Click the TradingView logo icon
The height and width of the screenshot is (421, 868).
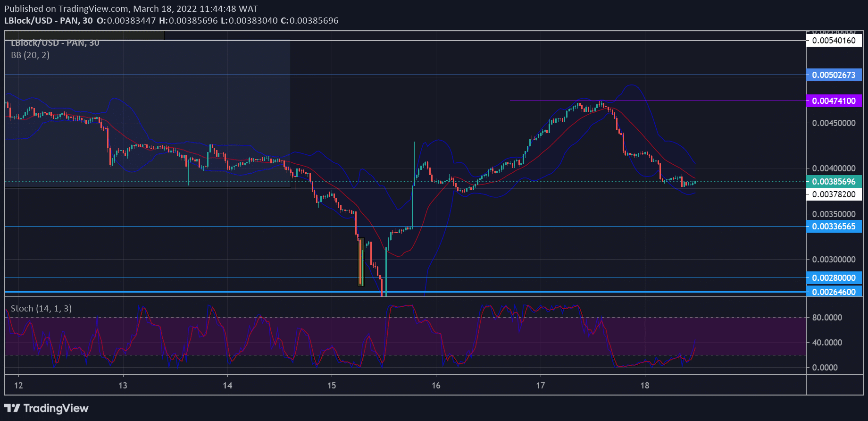12,408
